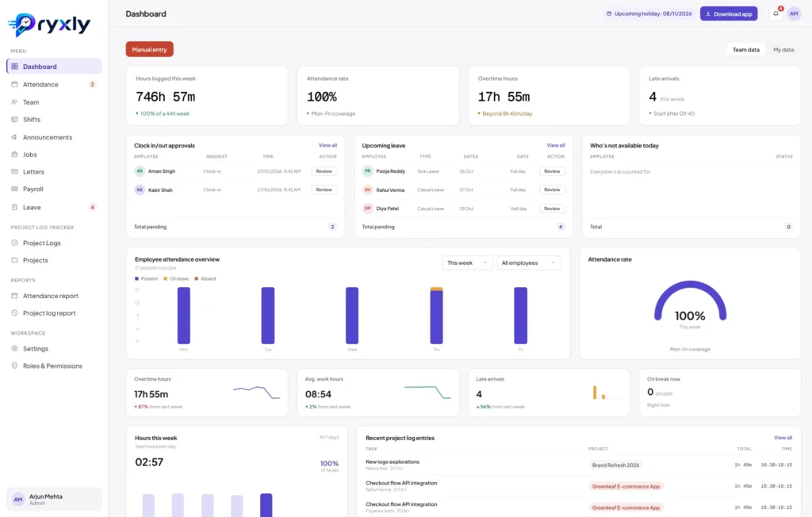The image size is (812, 517).
Task: Review Rahul Verma's casual leave
Action: tap(552, 190)
